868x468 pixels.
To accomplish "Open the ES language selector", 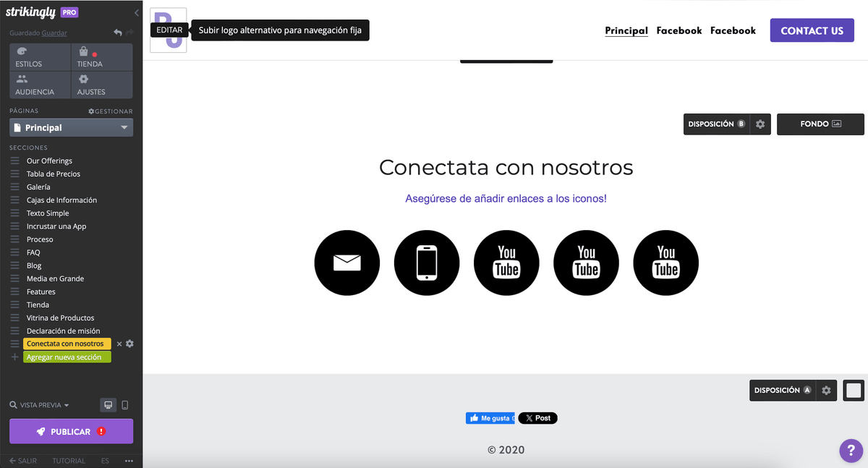I will point(105,461).
